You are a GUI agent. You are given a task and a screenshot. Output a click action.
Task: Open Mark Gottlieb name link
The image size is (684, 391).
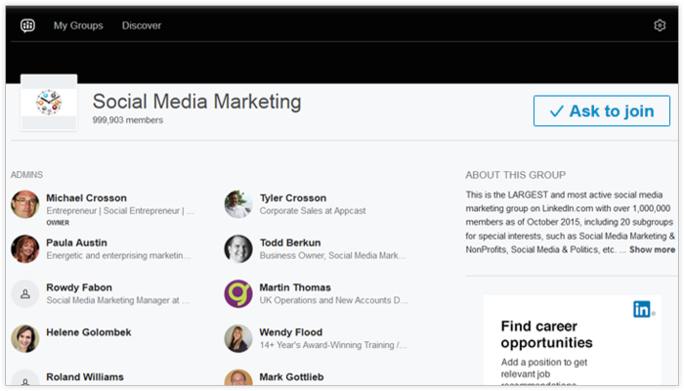(x=292, y=377)
